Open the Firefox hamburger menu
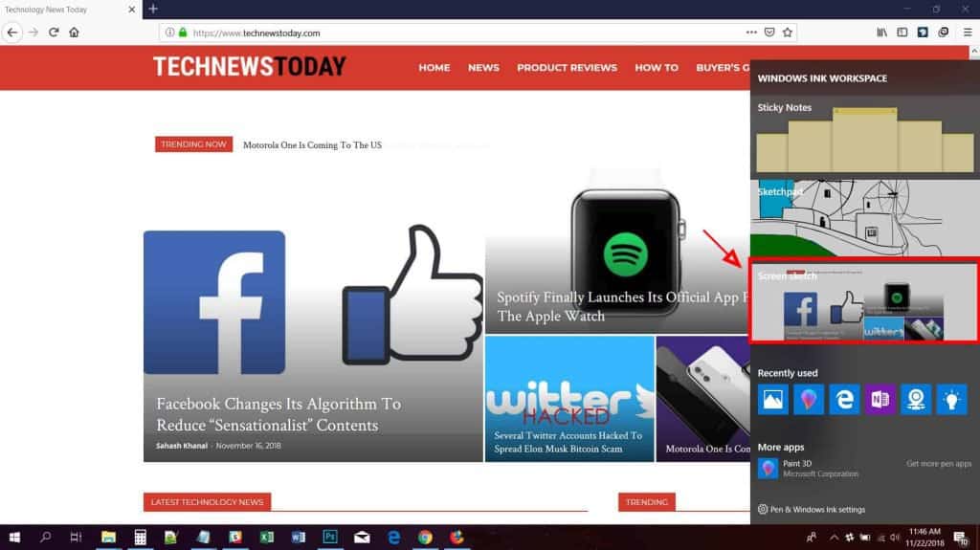Image resolution: width=980 pixels, height=550 pixels. coord(967,33)
